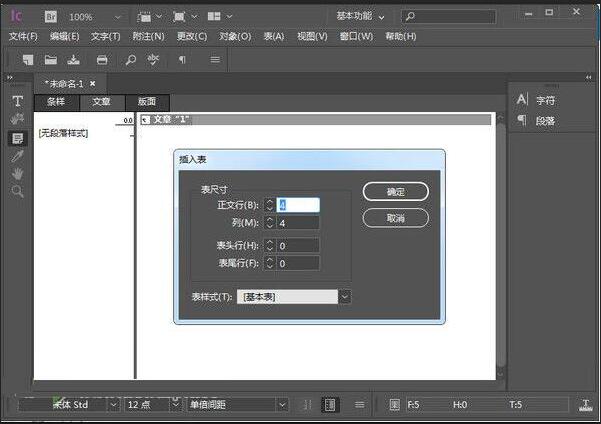This screenshot has height=424, width=601.
Task: Open the 窗口(W) menu
Action: (356, 37)
